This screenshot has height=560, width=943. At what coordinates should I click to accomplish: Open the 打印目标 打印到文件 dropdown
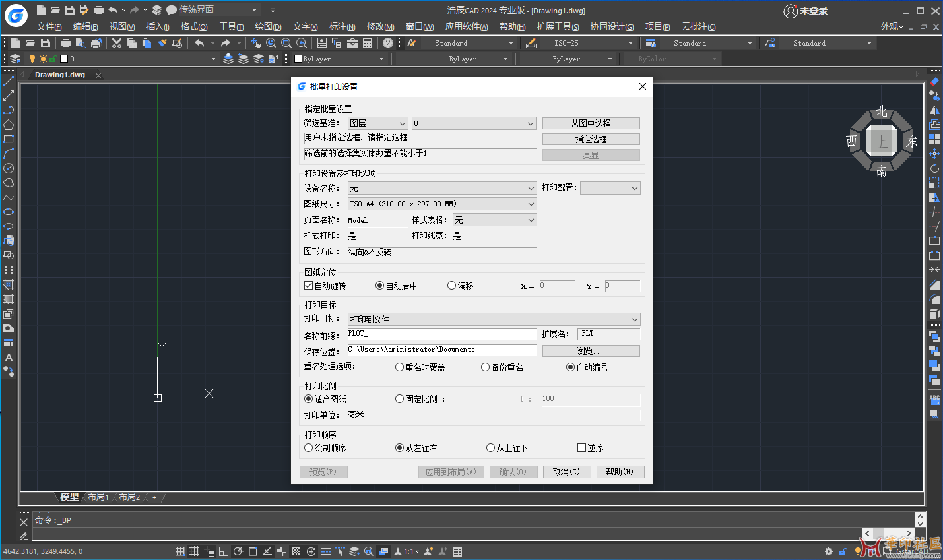pos(494,319)
